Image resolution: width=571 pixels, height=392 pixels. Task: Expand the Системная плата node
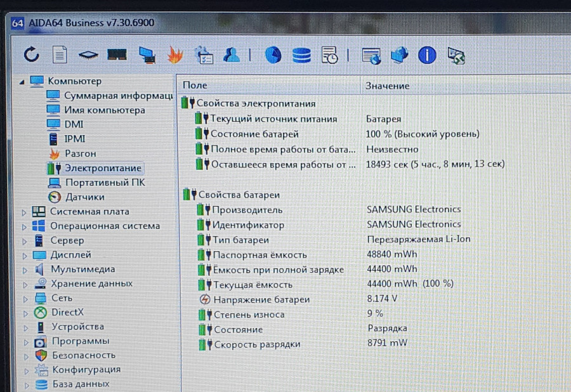click(24, 212)
